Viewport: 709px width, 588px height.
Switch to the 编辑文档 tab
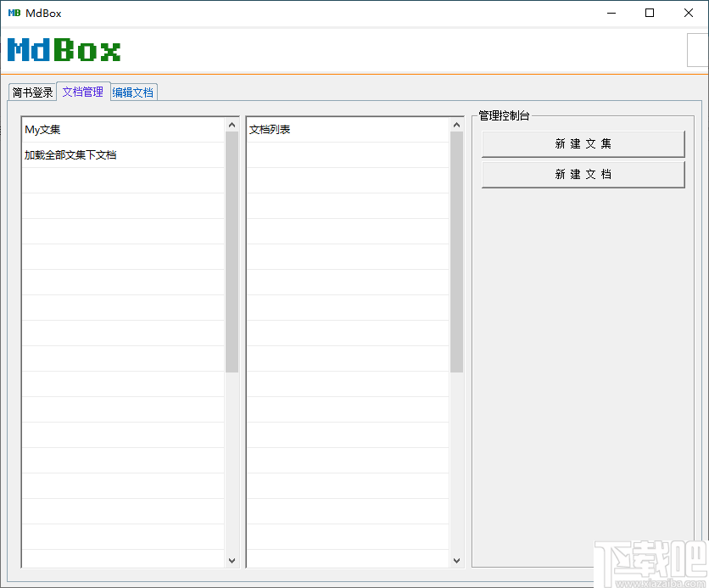point(132,92)
